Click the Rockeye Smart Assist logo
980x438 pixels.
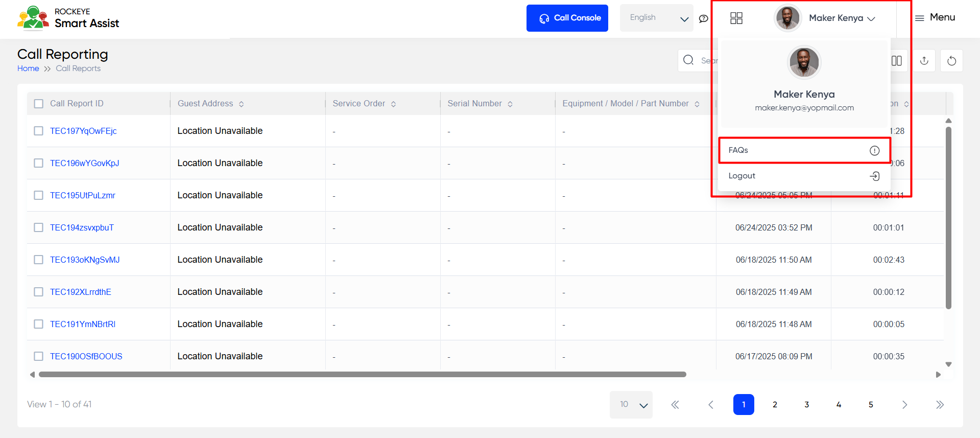68,18
